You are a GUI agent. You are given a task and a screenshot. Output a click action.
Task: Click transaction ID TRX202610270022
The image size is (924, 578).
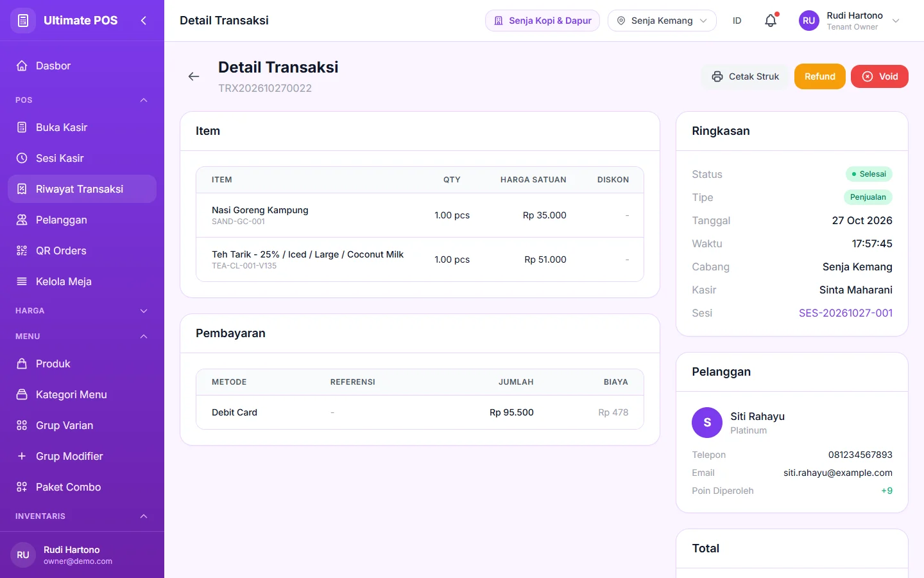265,88
